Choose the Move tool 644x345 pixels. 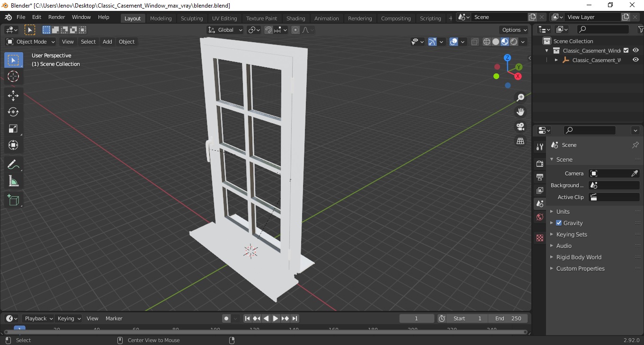13,95
